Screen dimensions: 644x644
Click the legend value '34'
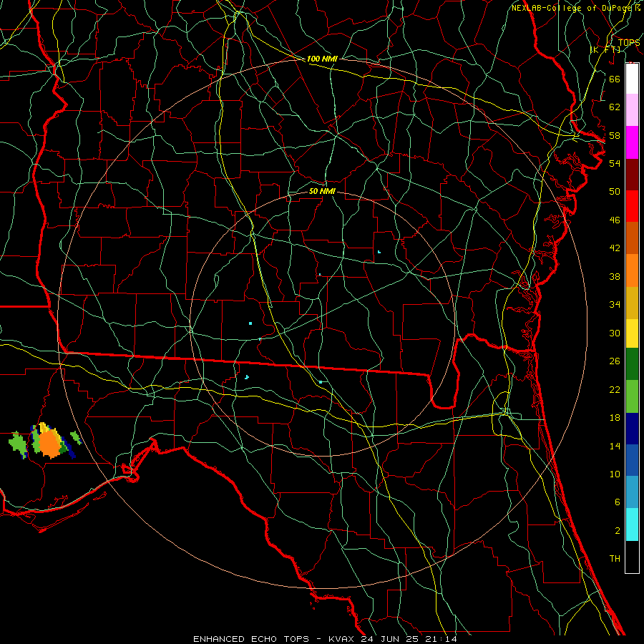(615, 304)
